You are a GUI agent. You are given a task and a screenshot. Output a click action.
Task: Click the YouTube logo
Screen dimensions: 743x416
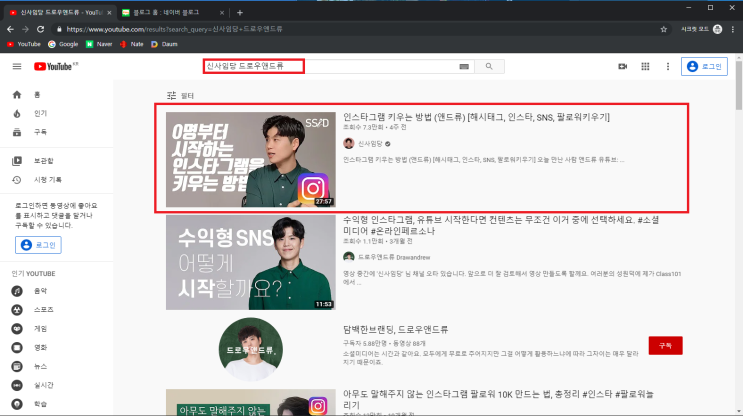click(x=55, y=66)
